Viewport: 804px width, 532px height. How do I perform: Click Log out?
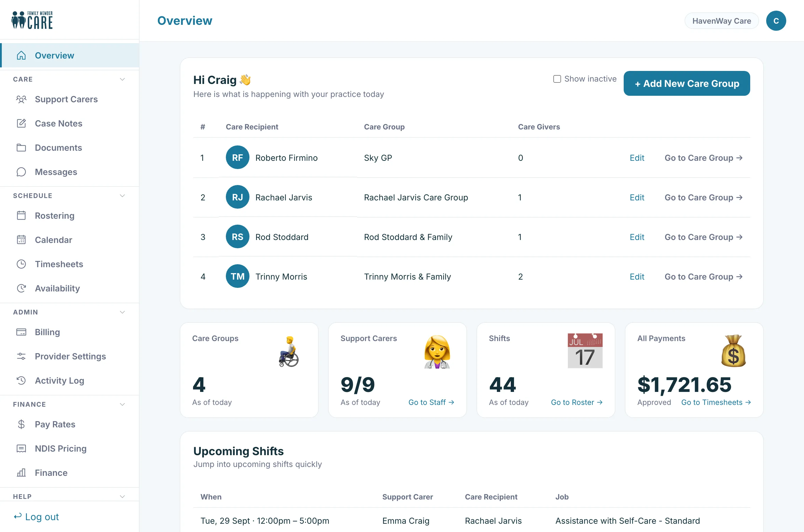(36, 517)
